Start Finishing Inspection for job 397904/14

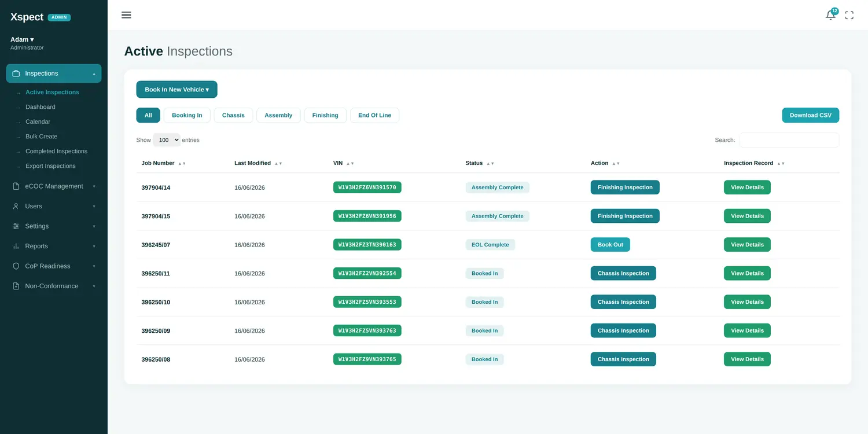point(625,187)
